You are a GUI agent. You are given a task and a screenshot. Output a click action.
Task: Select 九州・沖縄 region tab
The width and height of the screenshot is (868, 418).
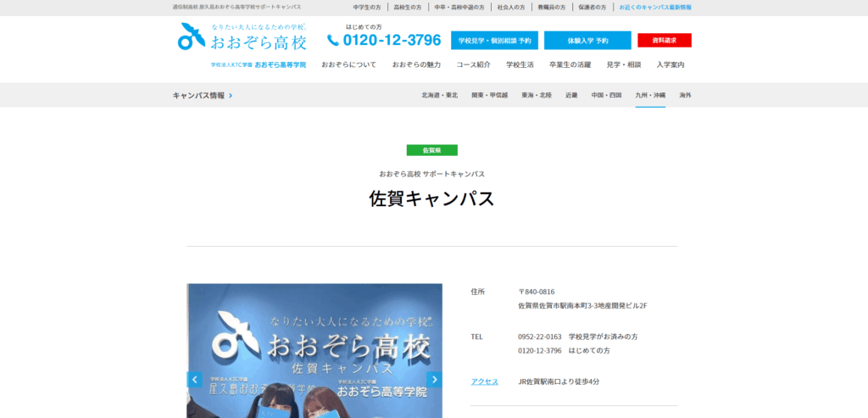pyautogui.click(x=650, y=95)
